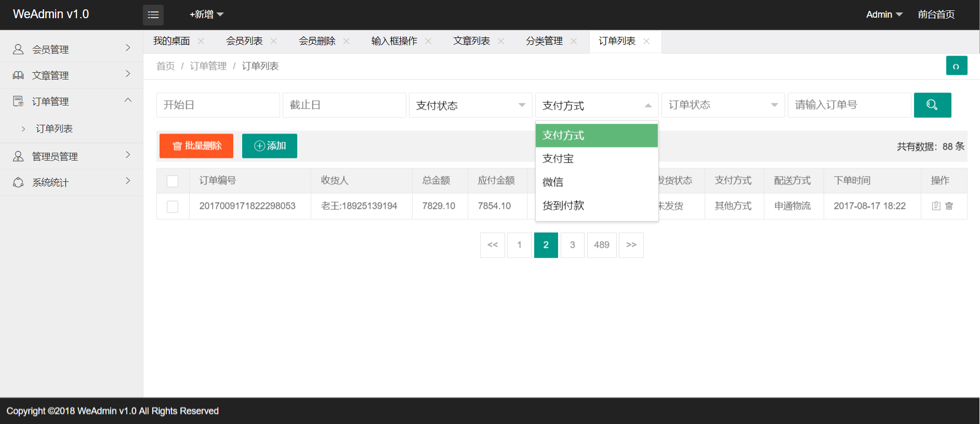Close the 文章列表 tab
The image size is (980, 424).
pos(501,41)
